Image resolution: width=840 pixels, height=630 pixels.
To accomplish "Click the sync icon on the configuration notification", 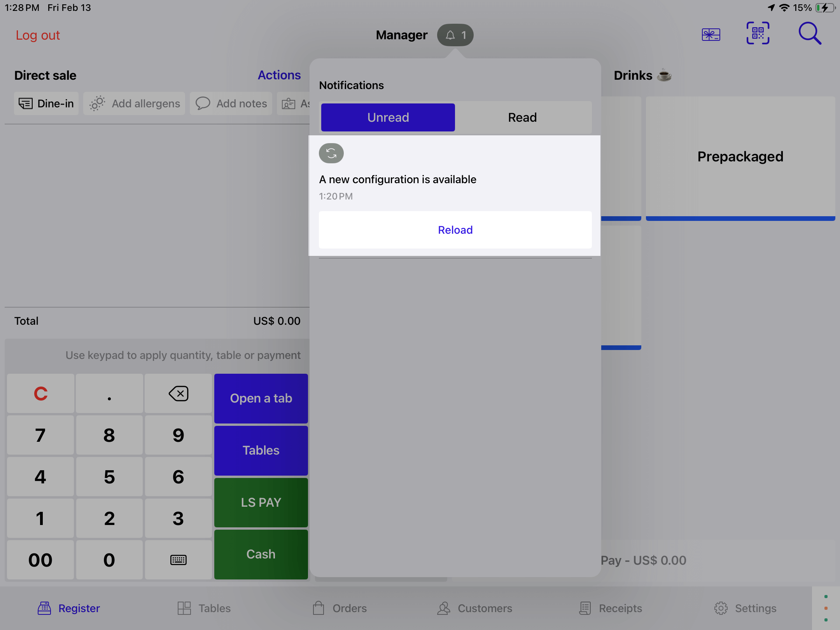I will (x=331, y=153).
